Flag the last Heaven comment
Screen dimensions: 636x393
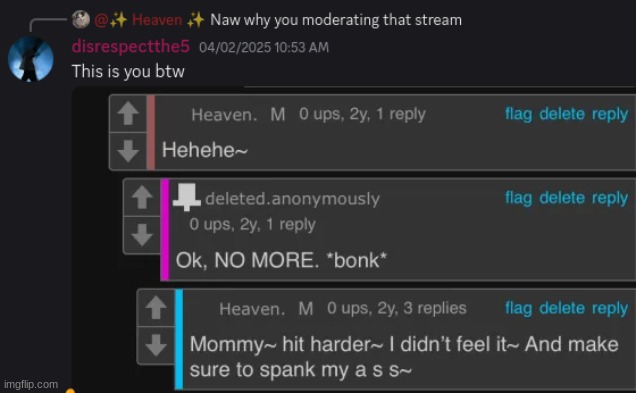tap(518, 308)
